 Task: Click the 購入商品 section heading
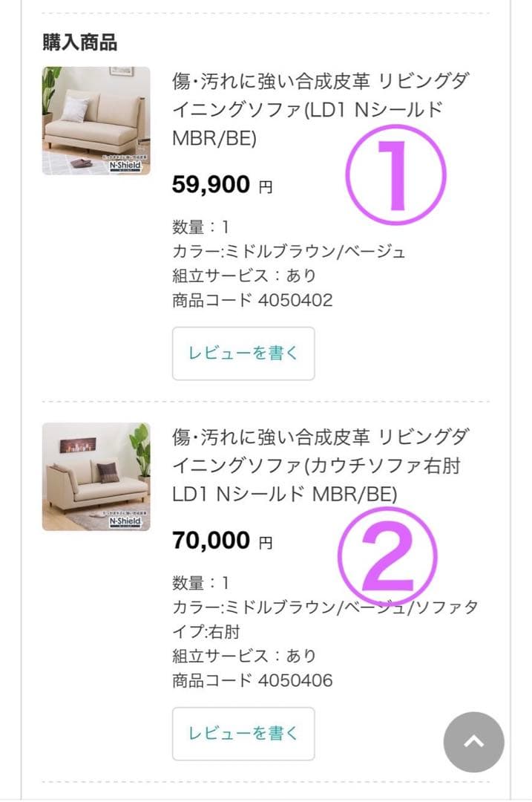pos(79,42)
